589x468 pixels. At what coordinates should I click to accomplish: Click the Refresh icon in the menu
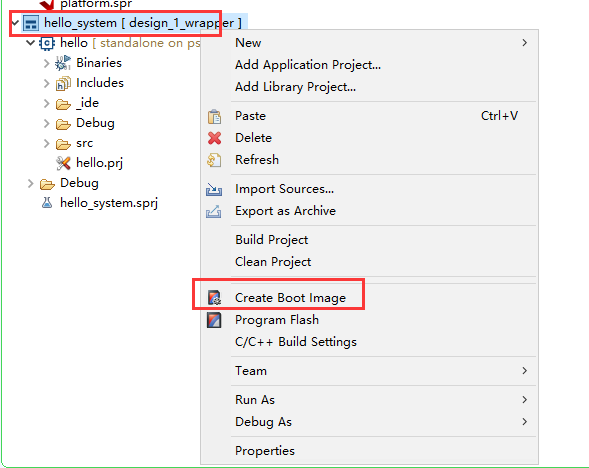pyautogui.click(x=214, y=160)
